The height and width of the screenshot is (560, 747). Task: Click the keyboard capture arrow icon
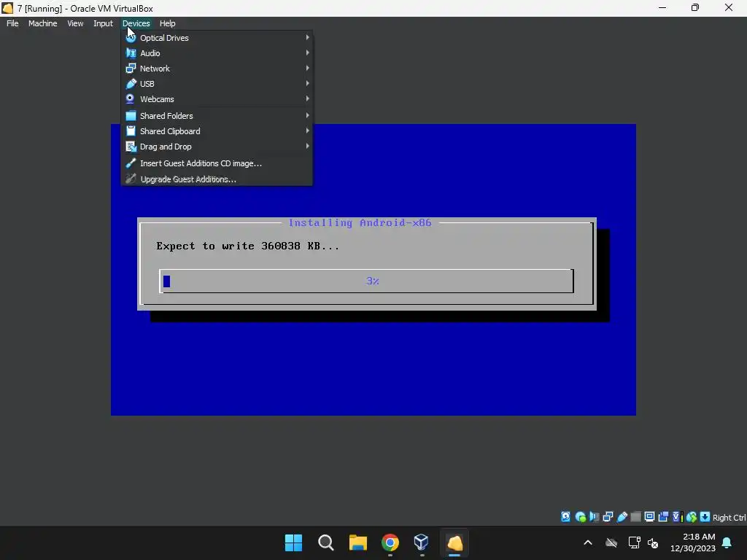705,517
